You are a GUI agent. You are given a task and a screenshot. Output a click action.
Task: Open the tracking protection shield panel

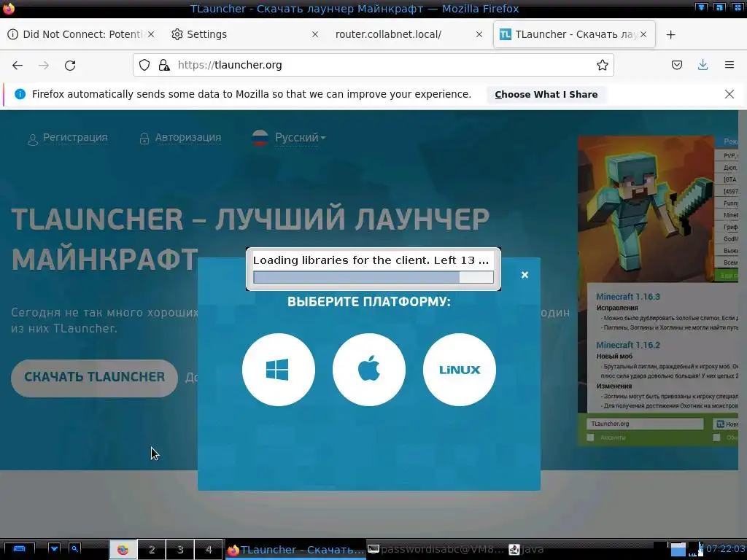(x=144, y=65)
